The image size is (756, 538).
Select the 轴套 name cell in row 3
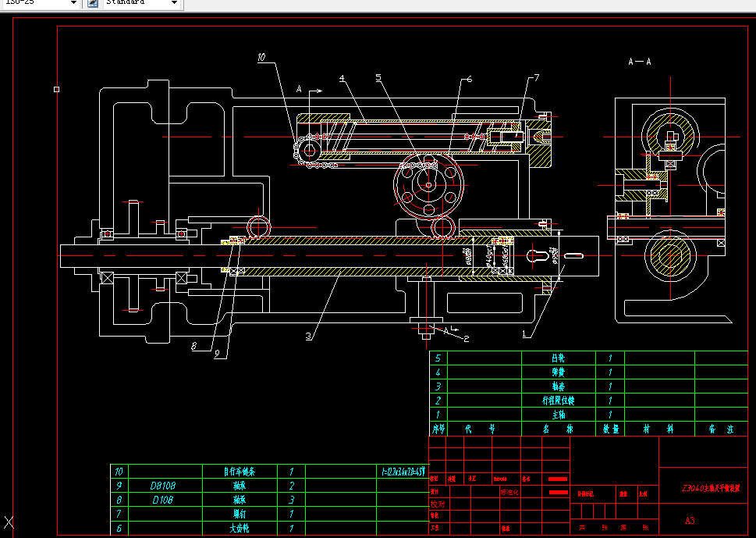tap(559, 387)
